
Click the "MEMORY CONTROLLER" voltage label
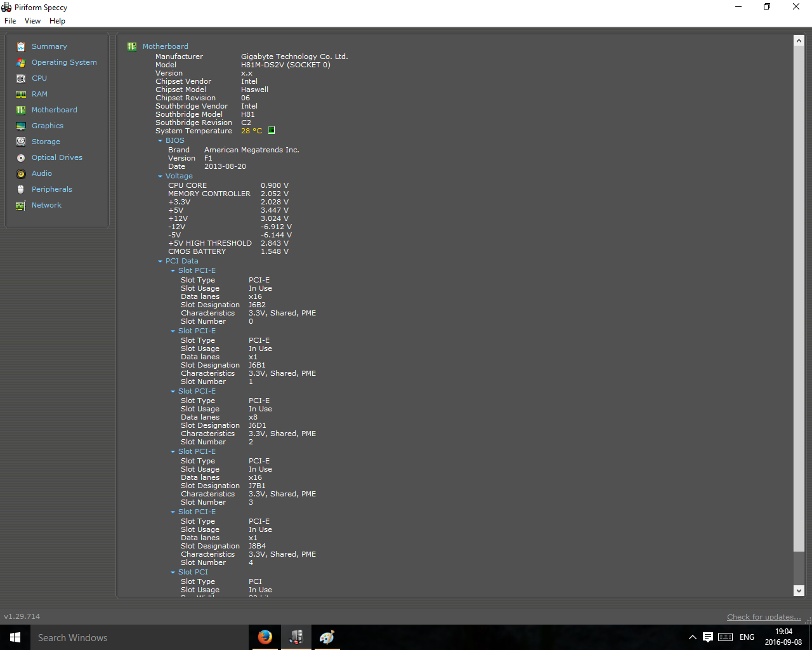point(209,194)
